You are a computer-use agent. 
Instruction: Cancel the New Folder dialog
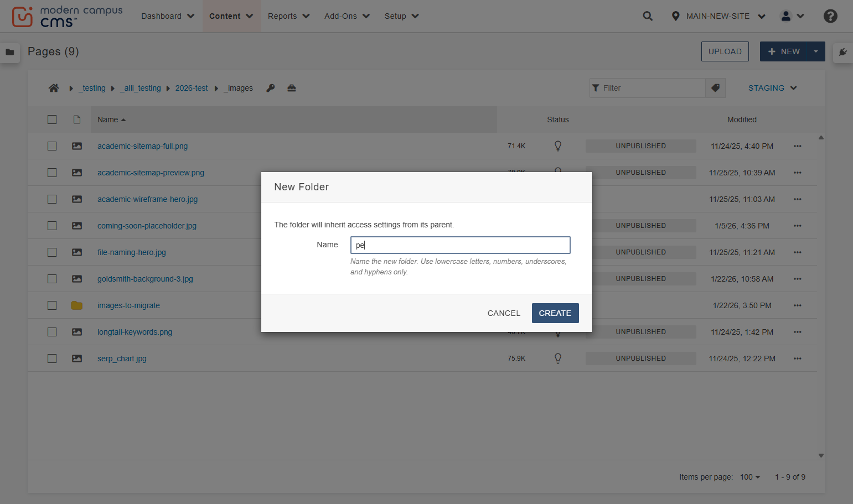click(504, 313)
